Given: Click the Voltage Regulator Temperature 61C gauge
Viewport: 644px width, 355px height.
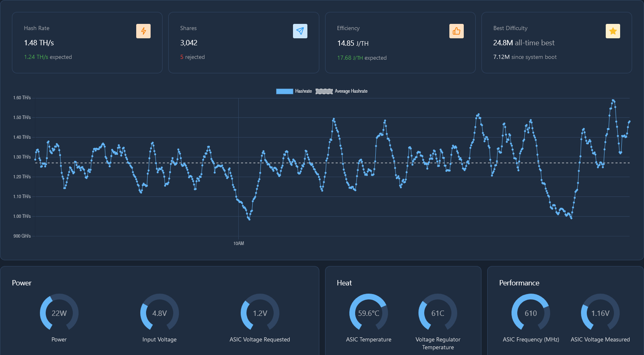Looking at the screenshot, I should [x=438, y=313].
